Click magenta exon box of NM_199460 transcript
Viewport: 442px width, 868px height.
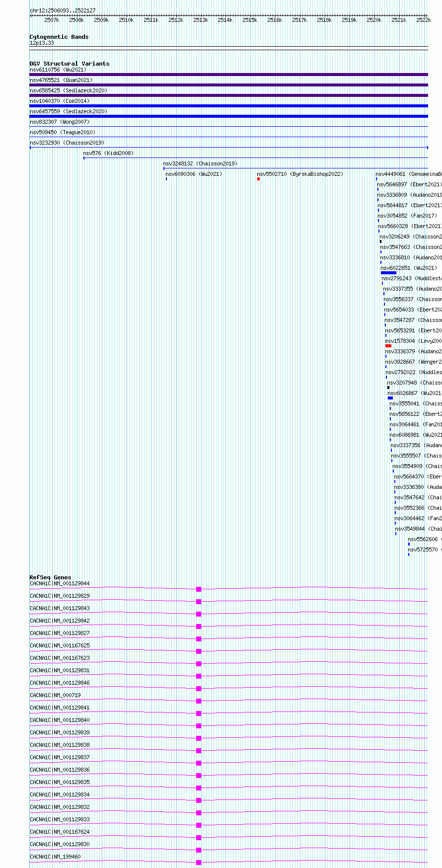pyautogui.click(x=199, y=863)
